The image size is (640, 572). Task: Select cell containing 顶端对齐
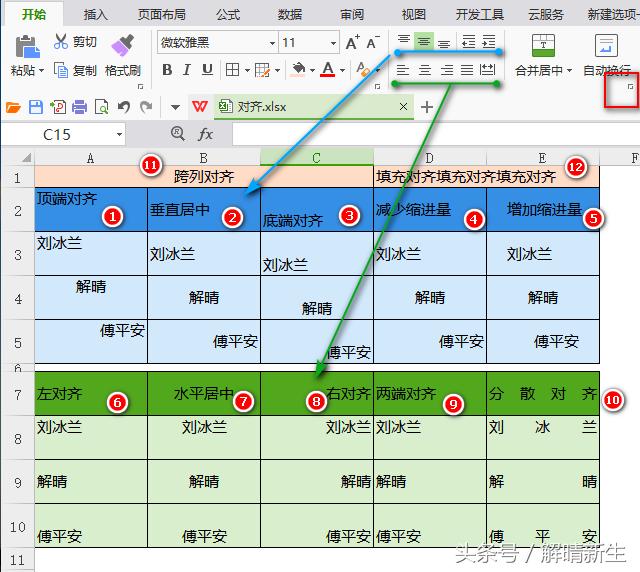(91, 209)
